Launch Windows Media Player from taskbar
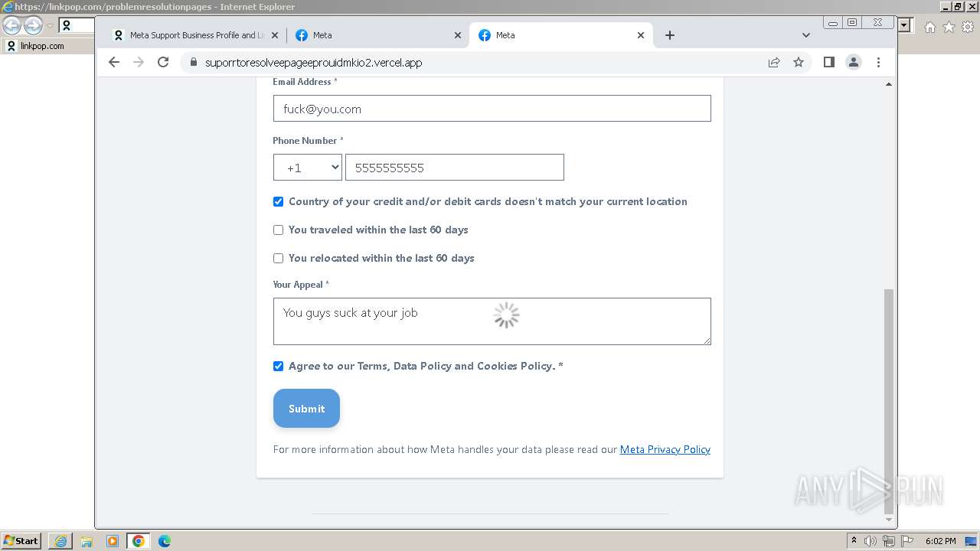The height and width of the screenshot is (551, 980). coord(113,541)
